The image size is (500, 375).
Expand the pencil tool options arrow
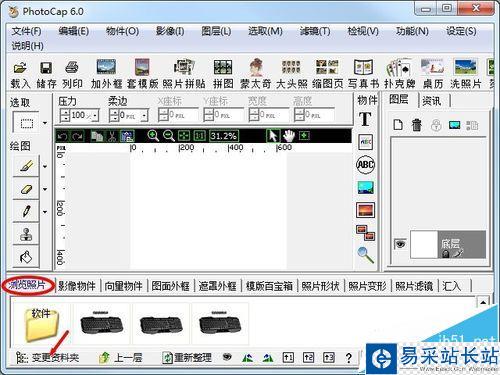45,212
